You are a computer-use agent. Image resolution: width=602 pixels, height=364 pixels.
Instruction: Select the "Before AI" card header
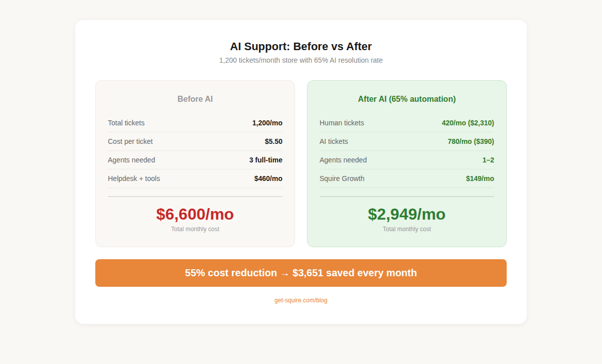195,99
